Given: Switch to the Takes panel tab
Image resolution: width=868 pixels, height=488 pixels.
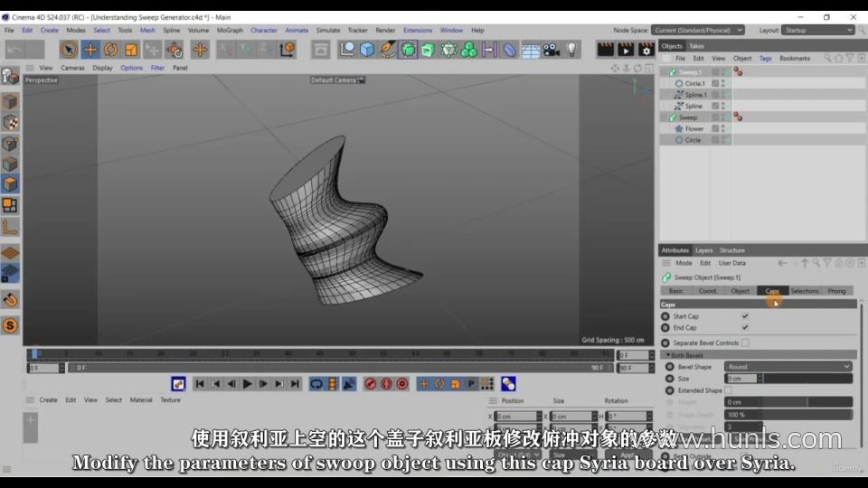Looking at the screenshot, I should click(x=696, y=46).
